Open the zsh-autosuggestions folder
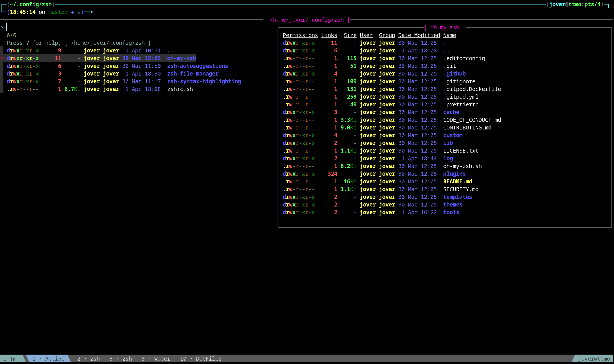 coord(197,66)
